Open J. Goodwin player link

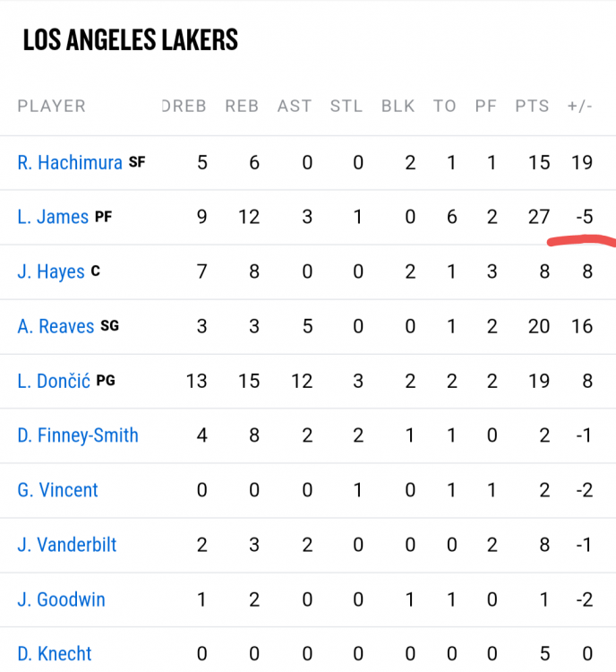click(61, 599)
